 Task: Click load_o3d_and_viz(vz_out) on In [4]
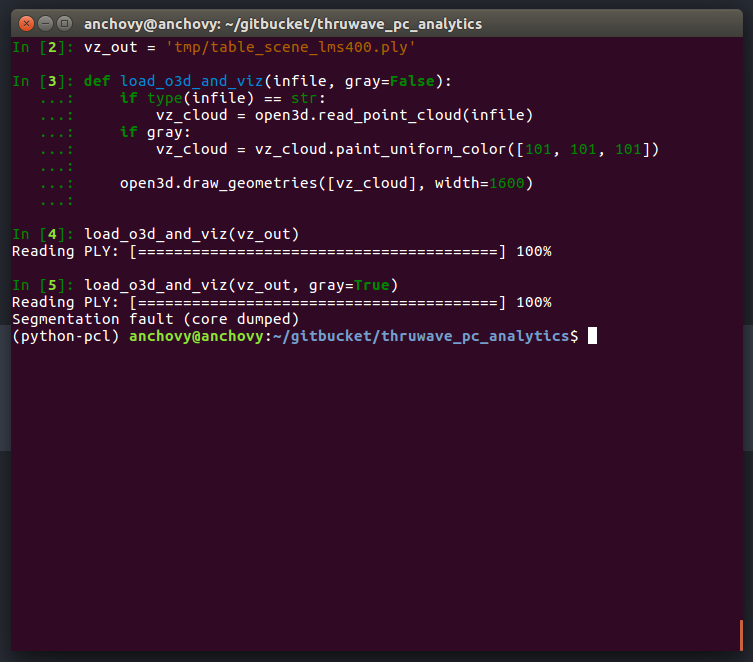(192, 234)
